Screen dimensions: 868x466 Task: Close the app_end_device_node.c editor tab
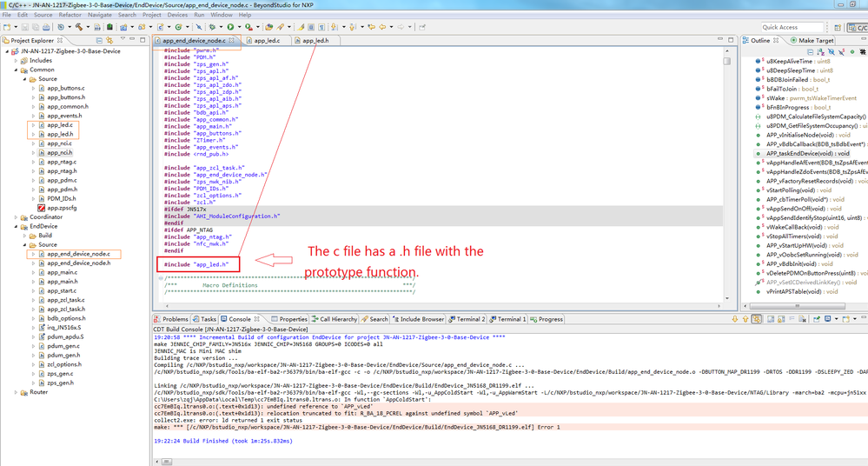pos(231,41)
